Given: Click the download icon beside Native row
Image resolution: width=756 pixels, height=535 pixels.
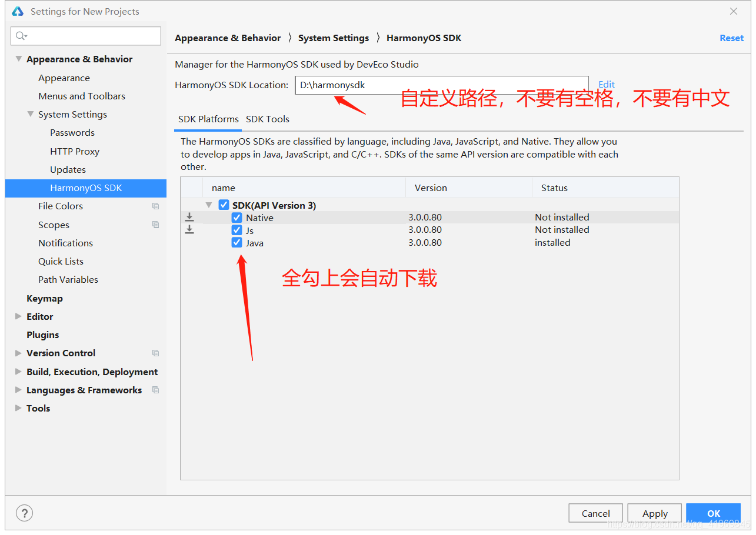Looking at the screenshot, I should coord(189,217).
